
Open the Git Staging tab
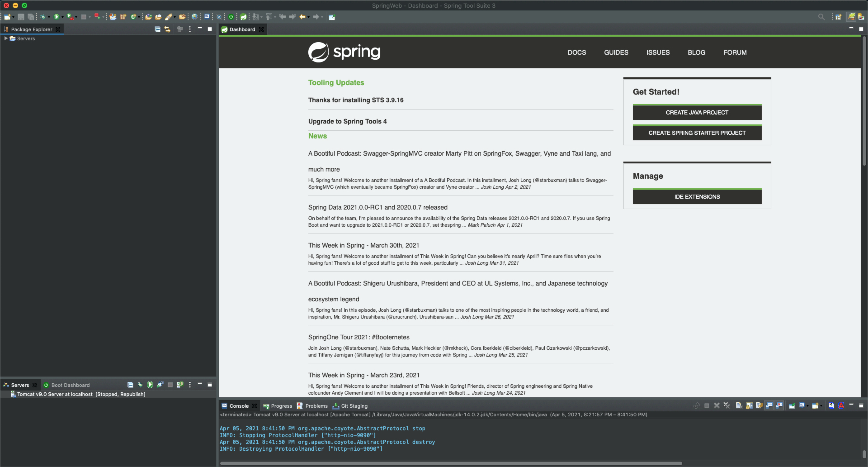350,406
